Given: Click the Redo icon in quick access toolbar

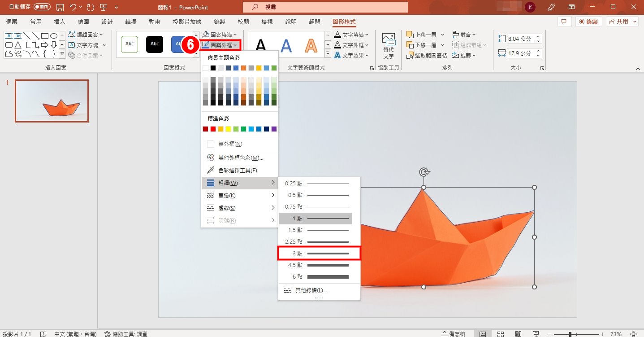Looking at the screenshot, I should pos(91,7).
